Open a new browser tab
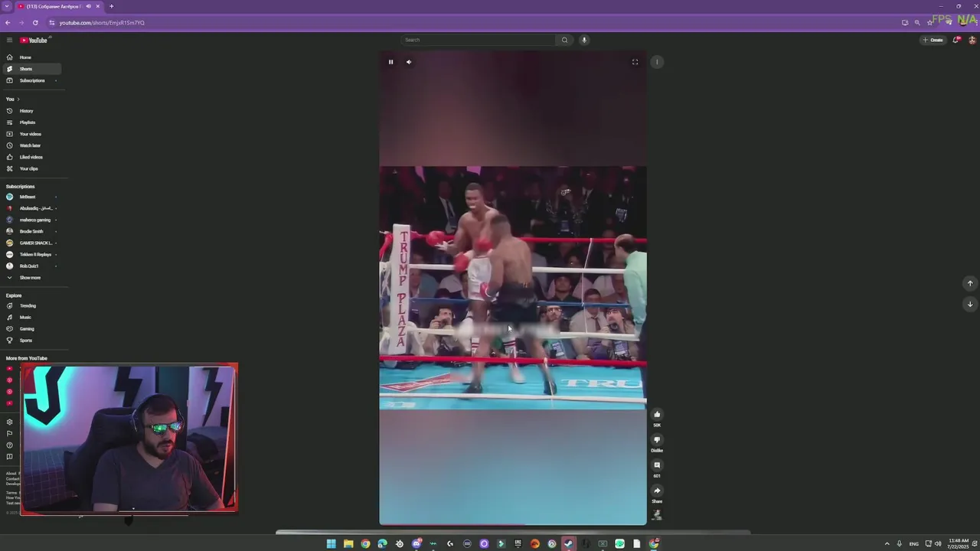Viewport: 980px width, 551px height. [111, 6]
